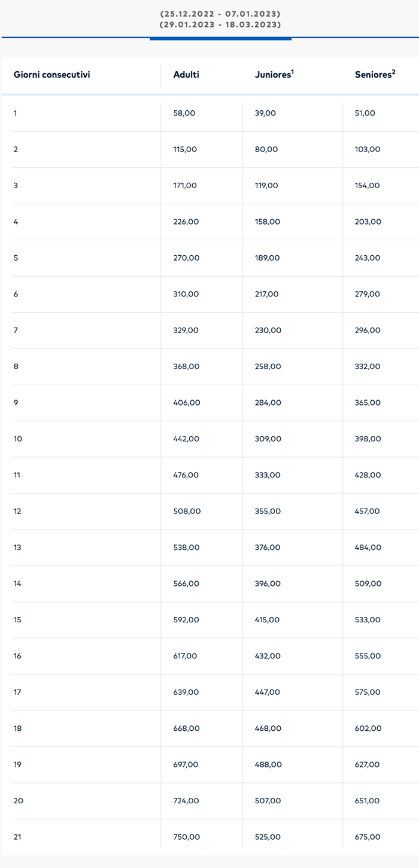Select the Adulti 7-day price 329,00
The height and width of the screenshot is (868, 419).
186,330
